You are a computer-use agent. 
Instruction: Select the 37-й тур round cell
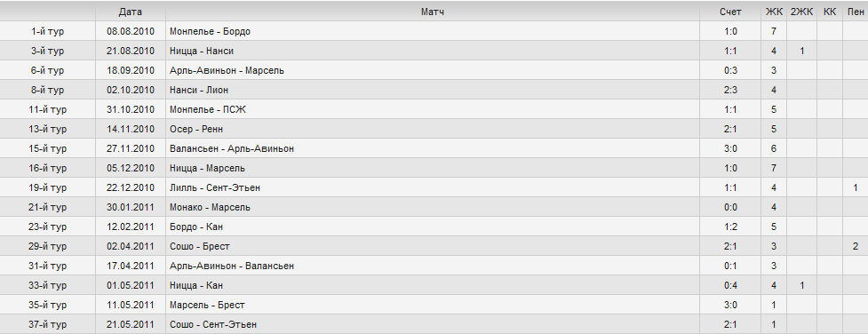point(48,324)
